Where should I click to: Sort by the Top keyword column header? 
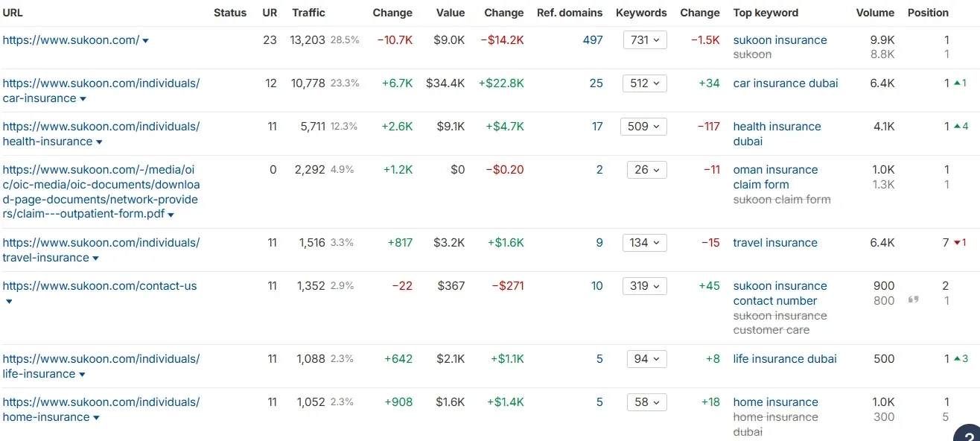(x=766, y=13)
